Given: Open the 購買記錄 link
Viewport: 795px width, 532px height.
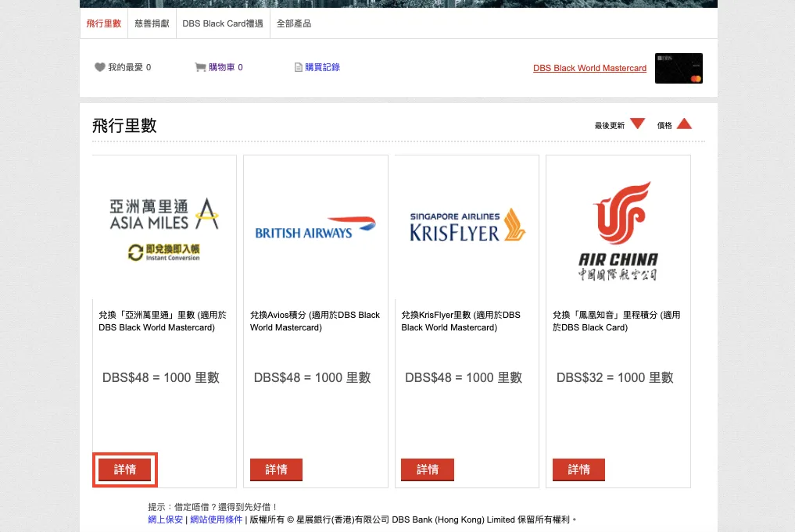Looking at the screenshot, I should click(323, 67).
